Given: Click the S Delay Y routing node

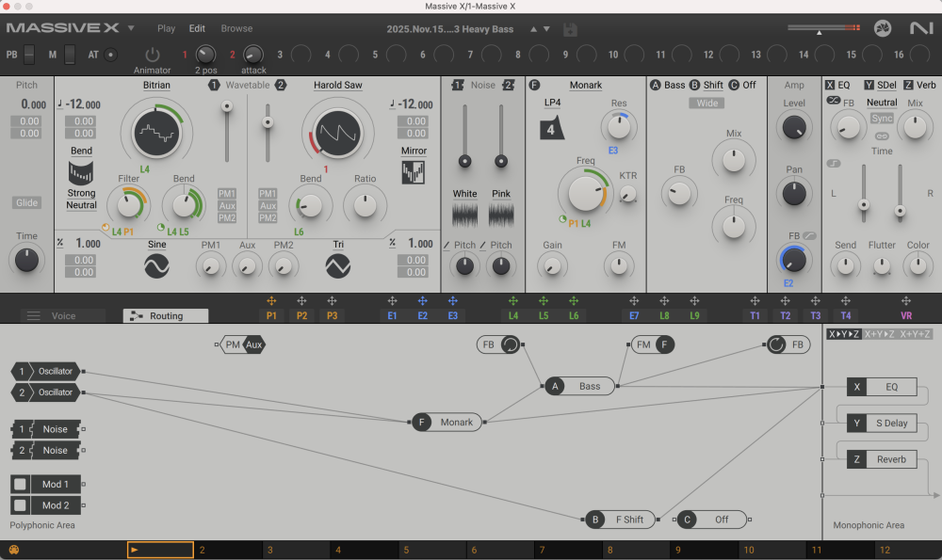Looking at the screenshot, I should coord(882,424).
